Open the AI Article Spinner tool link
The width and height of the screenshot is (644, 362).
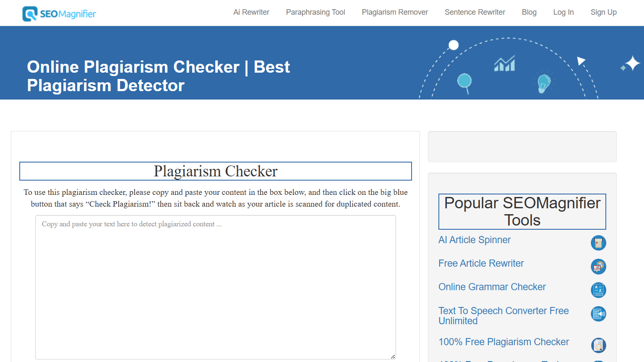[x=474, y=240]
